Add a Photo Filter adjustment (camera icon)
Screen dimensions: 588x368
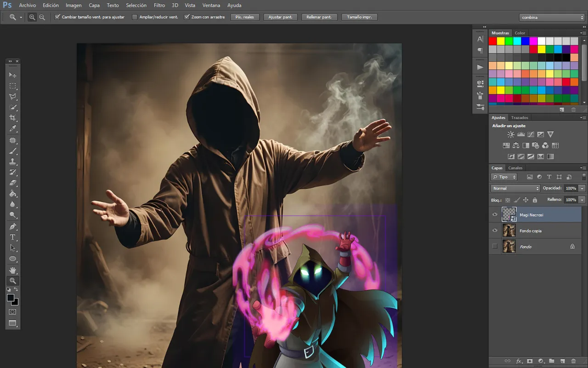click(x=536, y=145)
